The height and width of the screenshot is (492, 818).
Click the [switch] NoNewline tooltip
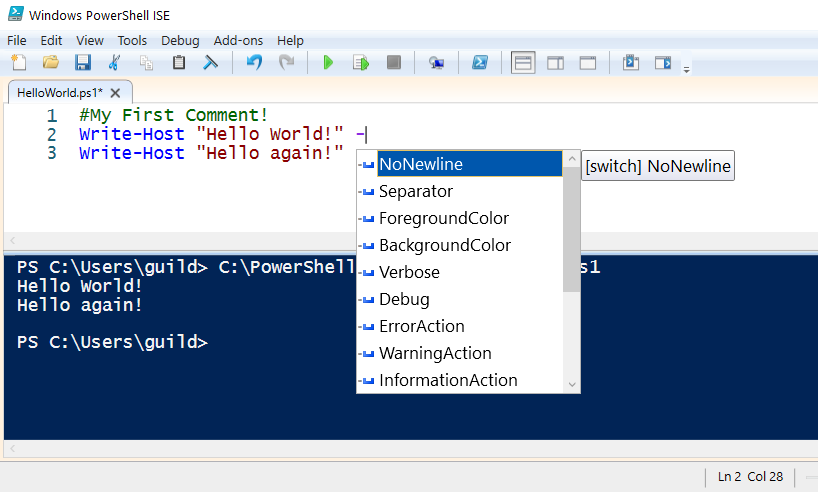[x=658, y=166]
